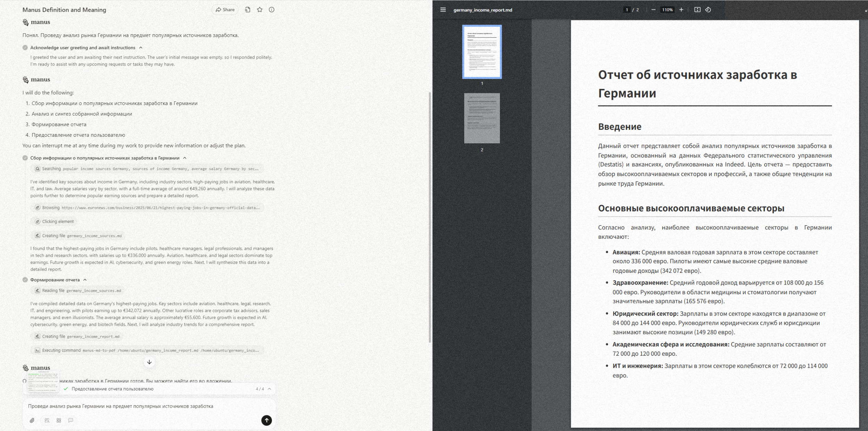The image size is (868, 431).
Task: Attach a file with the paperclip icon
Action: [x=32, y=420]
